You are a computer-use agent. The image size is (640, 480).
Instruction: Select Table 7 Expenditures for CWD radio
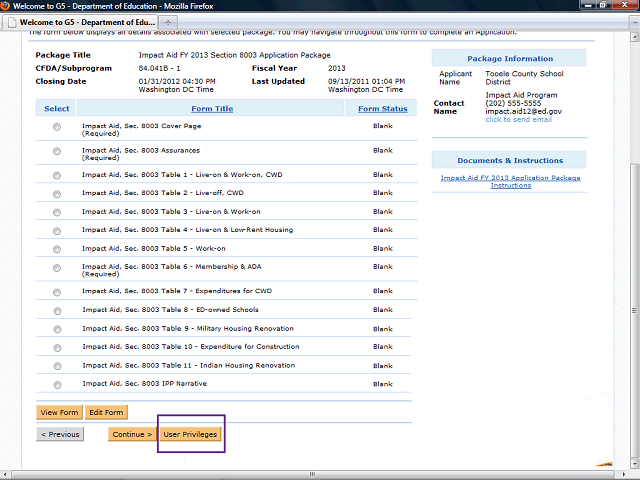pos(57,292)
